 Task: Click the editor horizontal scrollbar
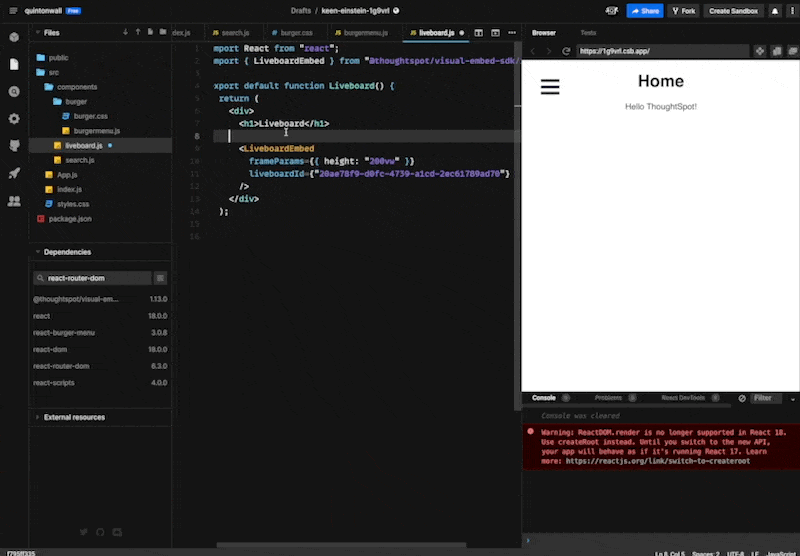pyautogui.click(x=341, y=545)
